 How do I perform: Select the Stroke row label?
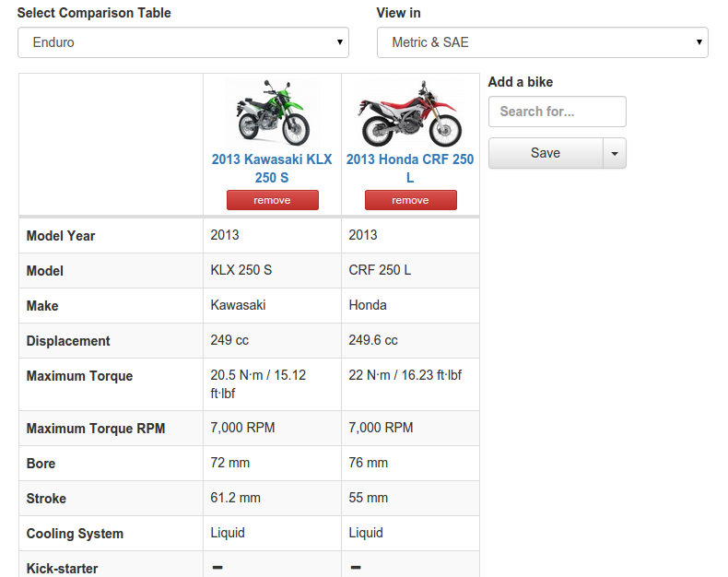point(46,499)
